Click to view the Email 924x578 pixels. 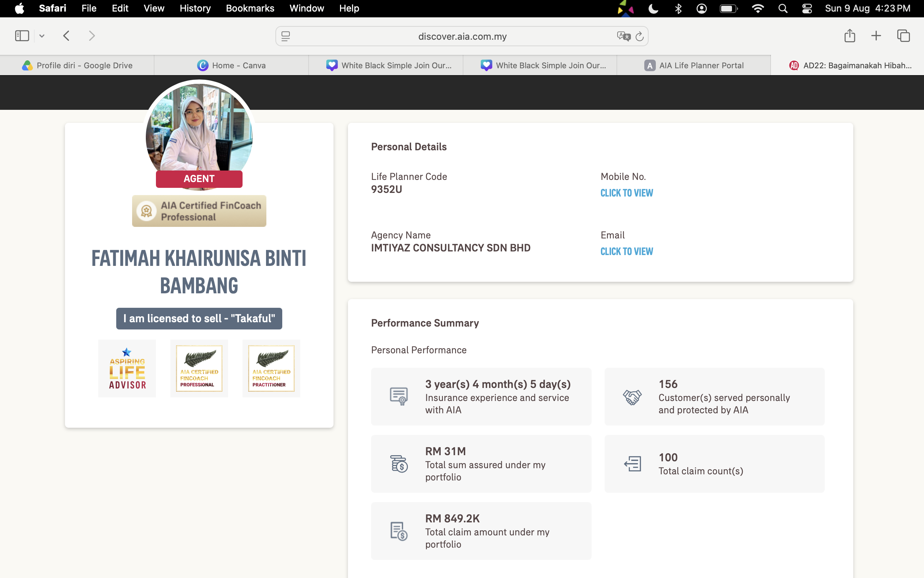pyautogui.click(x=627, y=251)
